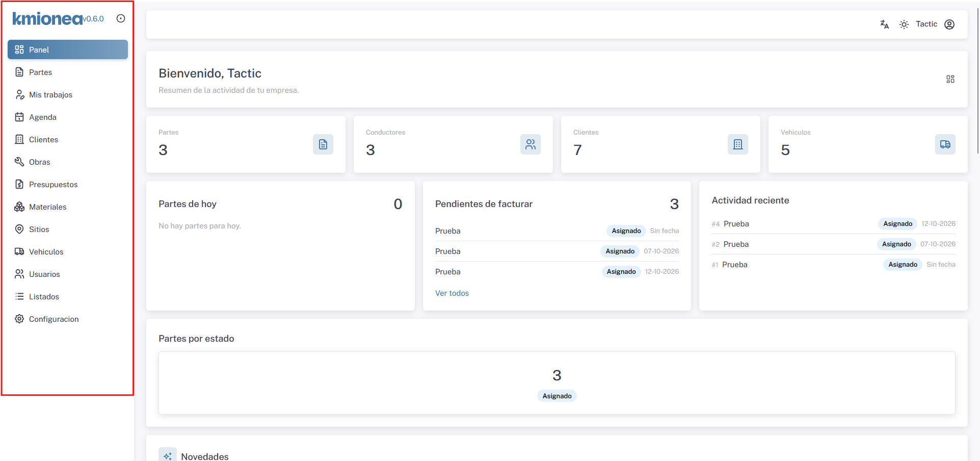
Task: Click the dashboard layout grid icon
Action: pyautogui.click(x=950, y=79)
